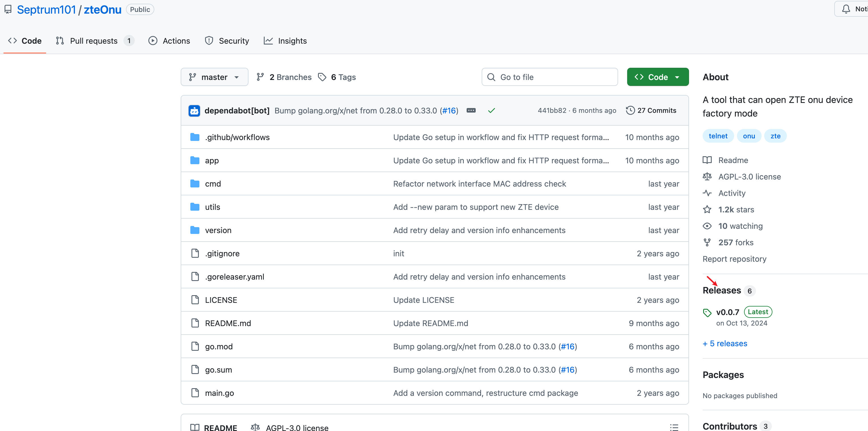Open the version folder

[x=218, y=230]
